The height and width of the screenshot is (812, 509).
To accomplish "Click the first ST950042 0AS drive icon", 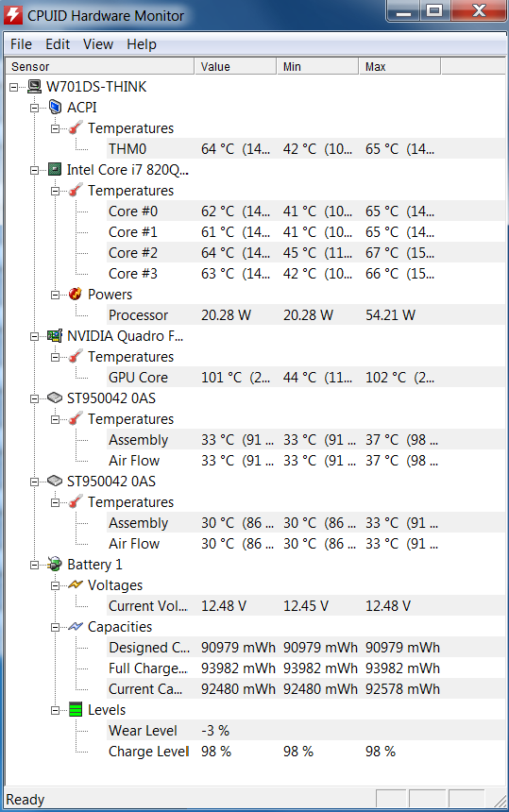I will pos(55,398).
